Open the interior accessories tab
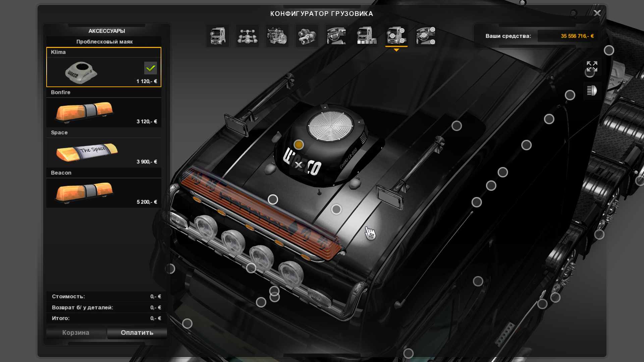 tap(426, 36)
